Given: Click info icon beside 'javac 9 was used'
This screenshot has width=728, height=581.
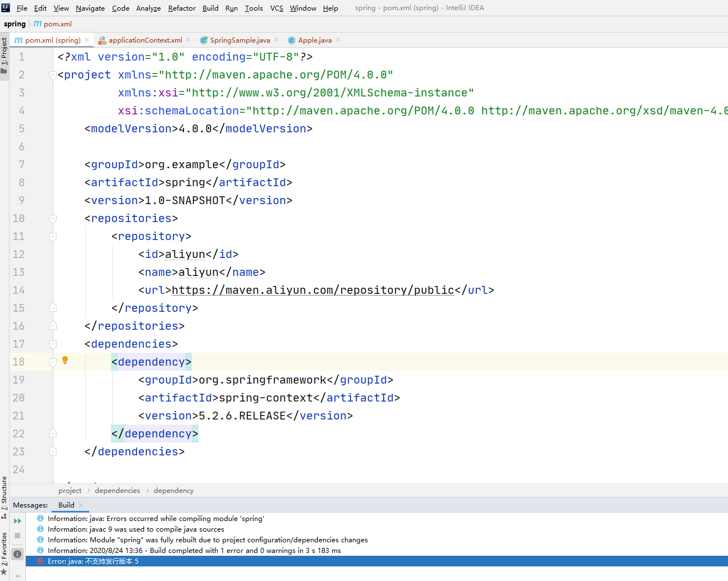Looking at the screenshot, I should 40,529.
